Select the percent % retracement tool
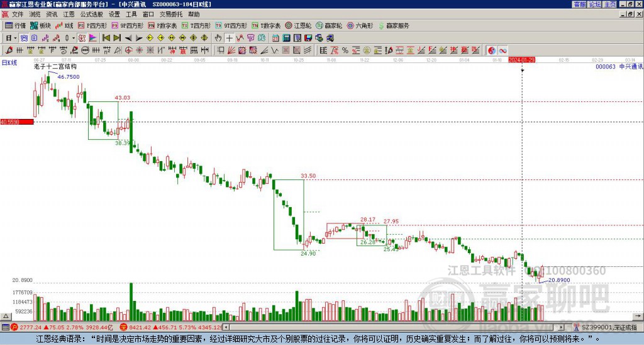Image resolution: width=644 pixels, height=345 pixels. point(345,50)
